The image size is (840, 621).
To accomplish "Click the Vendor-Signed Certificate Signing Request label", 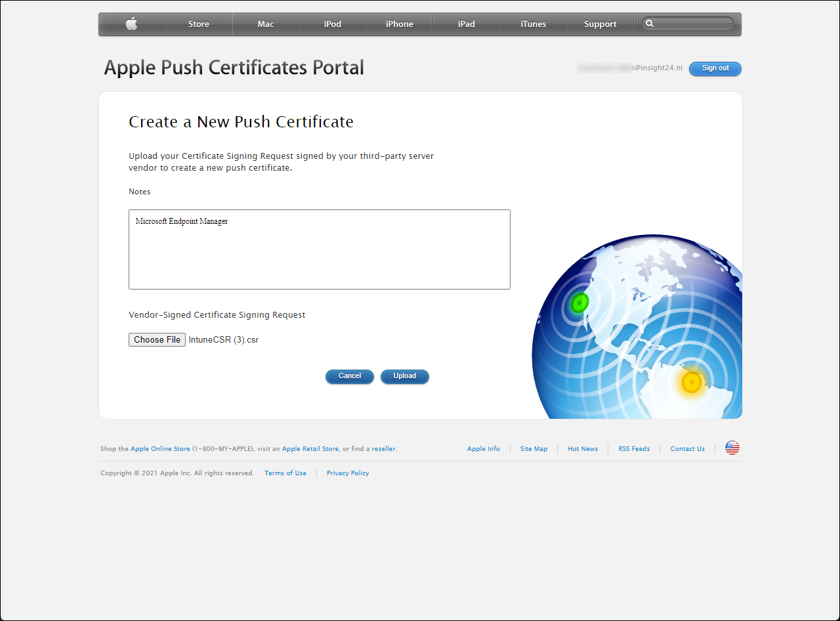I will 217,315.
